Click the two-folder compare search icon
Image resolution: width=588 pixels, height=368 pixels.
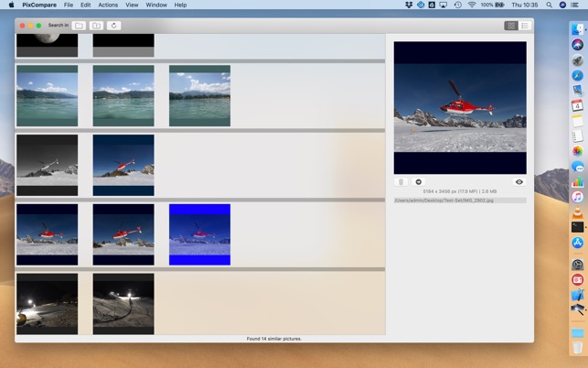point(96,26)
